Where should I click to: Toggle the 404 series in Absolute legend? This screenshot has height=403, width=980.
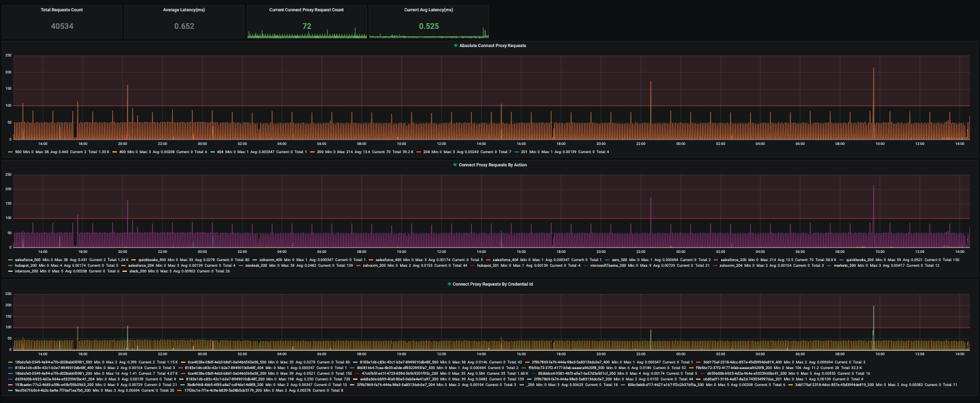pos(220,152)
